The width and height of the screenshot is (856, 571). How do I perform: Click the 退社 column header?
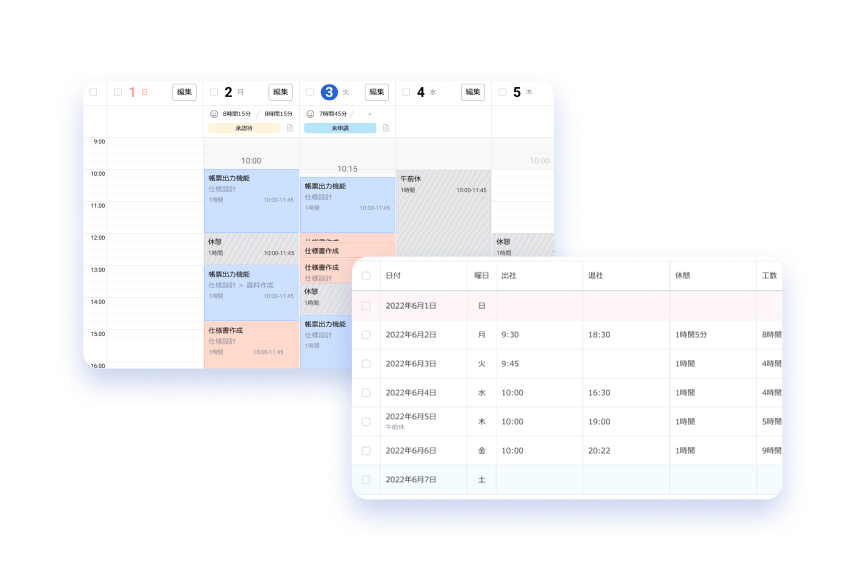click(x=596, y=275)
